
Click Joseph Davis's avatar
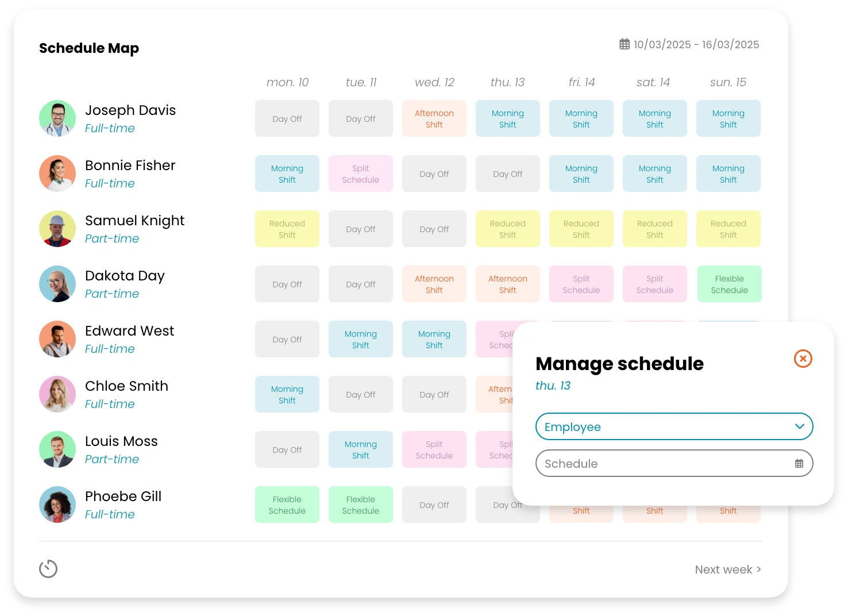[57, 118]
